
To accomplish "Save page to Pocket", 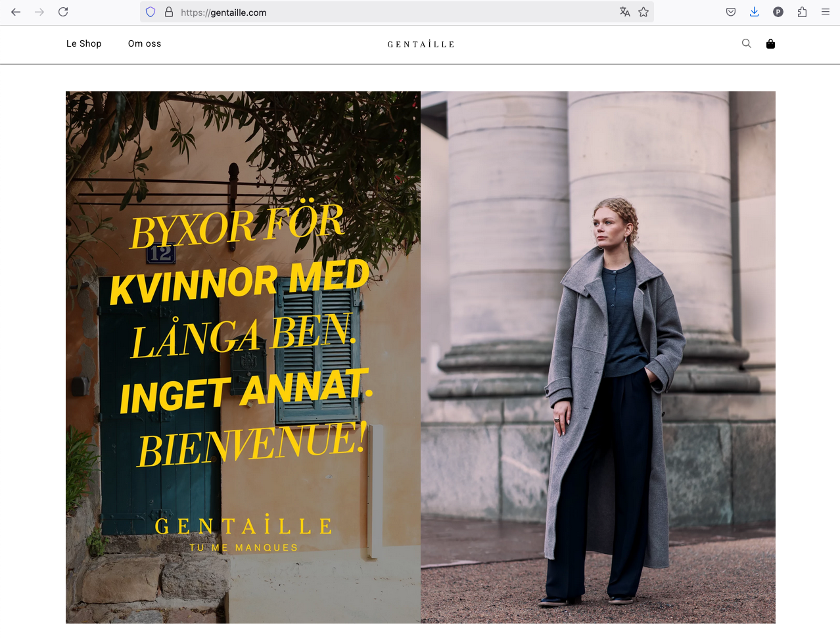I will 731,12.
